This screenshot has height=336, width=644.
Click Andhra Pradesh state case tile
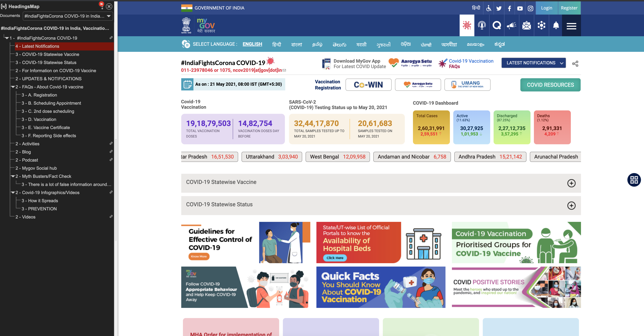coord(490,157)
